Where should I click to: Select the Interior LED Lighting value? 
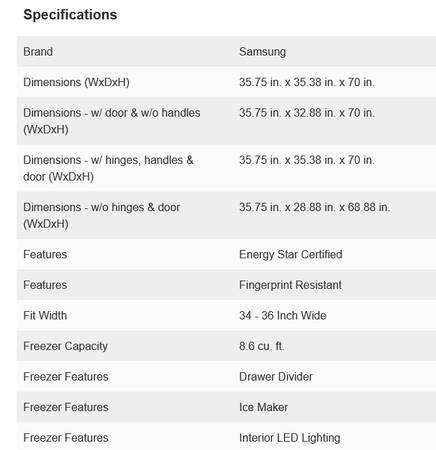pos(290,438)
